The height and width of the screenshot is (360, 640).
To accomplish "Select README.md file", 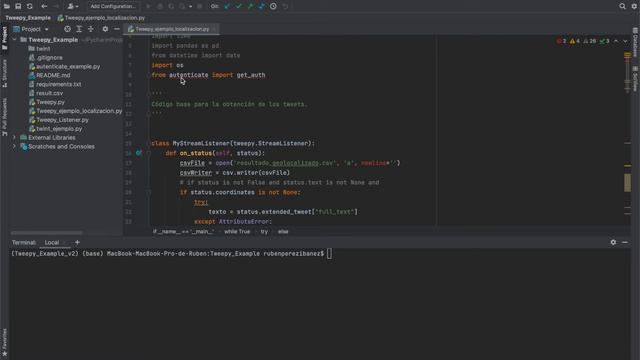I will pos(49,76).
